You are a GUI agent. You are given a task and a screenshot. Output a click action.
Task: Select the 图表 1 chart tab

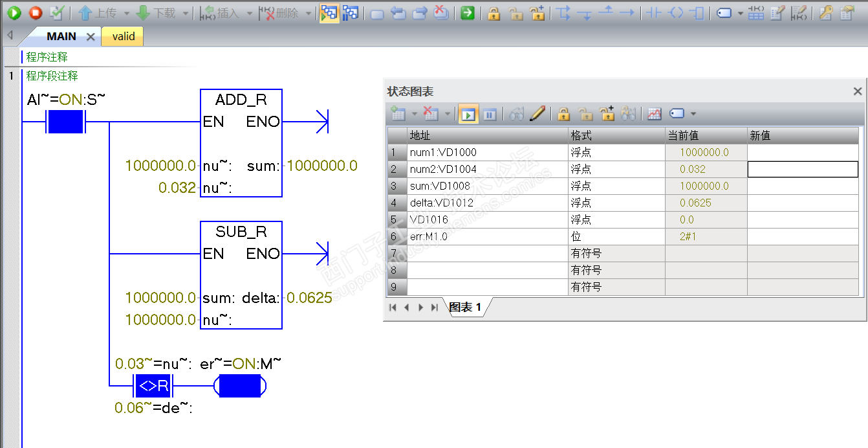[466, 308]
